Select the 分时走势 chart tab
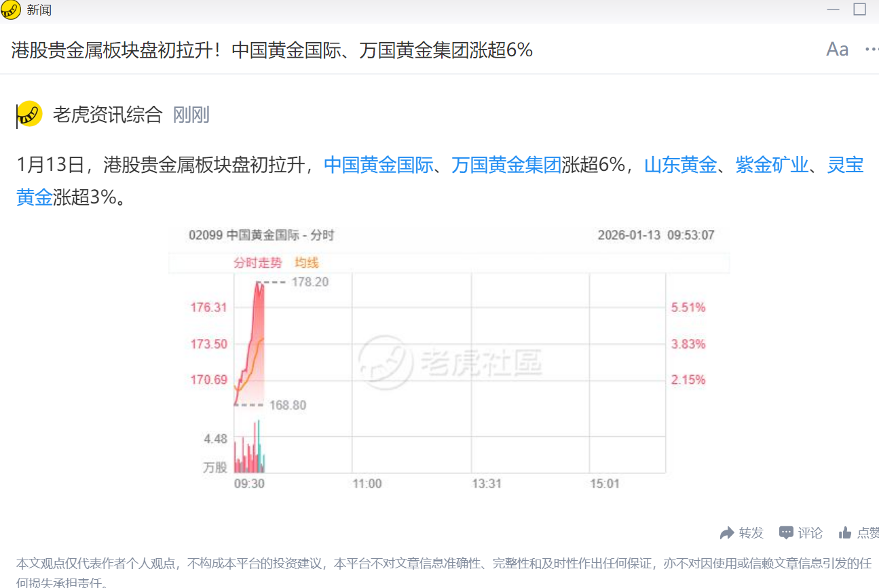 (x=257, y=262)
